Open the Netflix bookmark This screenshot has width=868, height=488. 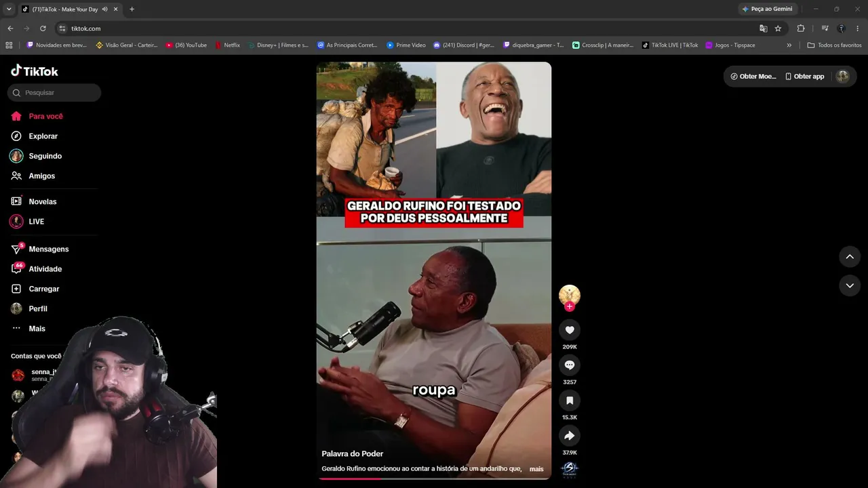pos(227,45)
